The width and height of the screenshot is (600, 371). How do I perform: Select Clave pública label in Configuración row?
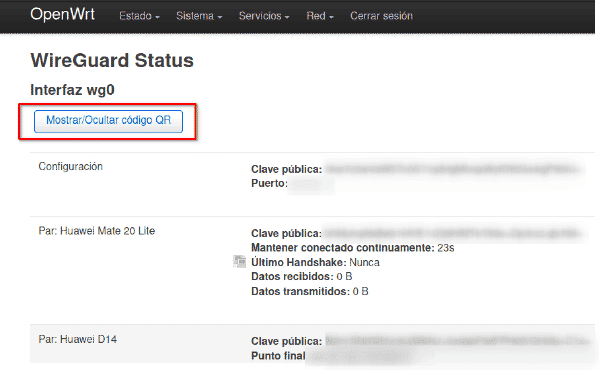click(x=287, y=169)
